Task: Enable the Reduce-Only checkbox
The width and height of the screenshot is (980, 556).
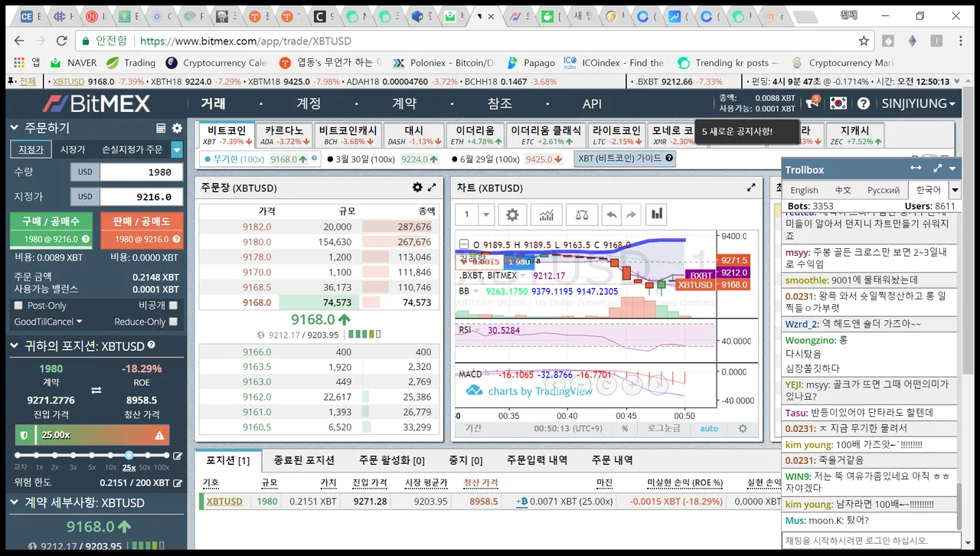Action: [173, 322]
